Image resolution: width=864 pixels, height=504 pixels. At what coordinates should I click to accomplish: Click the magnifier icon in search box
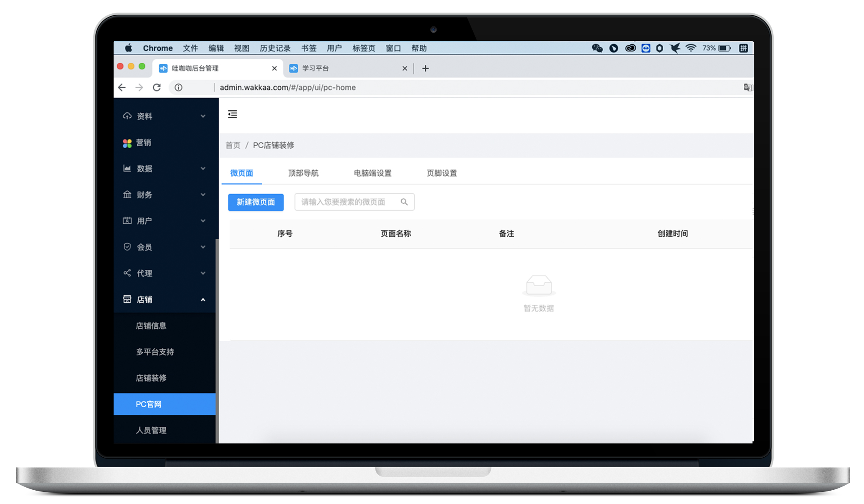pyautogui.click(x=403, y=202)
